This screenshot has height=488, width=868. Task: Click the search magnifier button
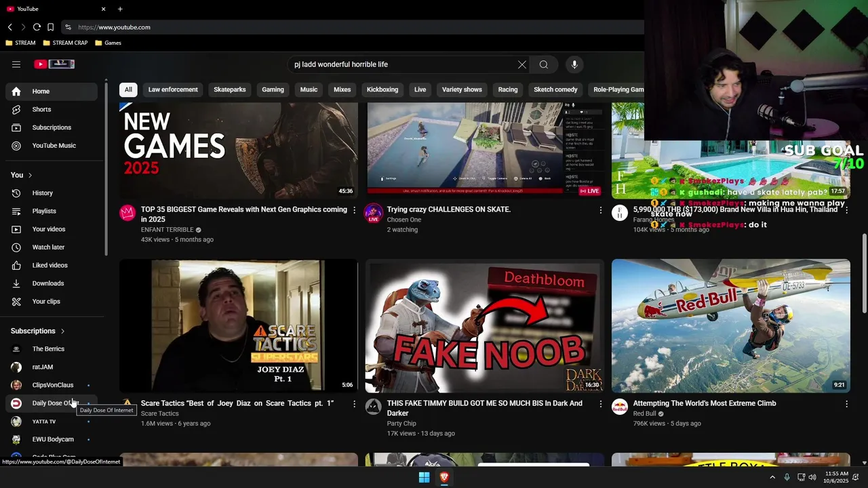tap(544, 64)
